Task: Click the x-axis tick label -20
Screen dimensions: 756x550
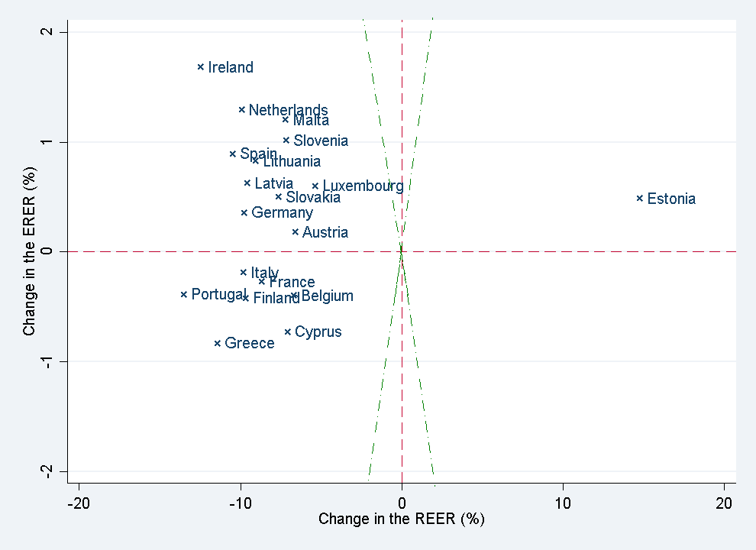Action: (79, 503)
